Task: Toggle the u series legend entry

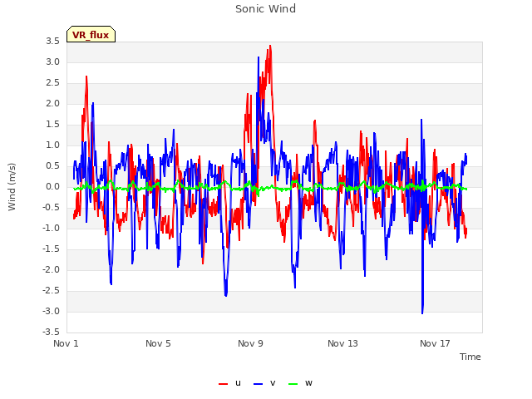Action: pos(230,383)
